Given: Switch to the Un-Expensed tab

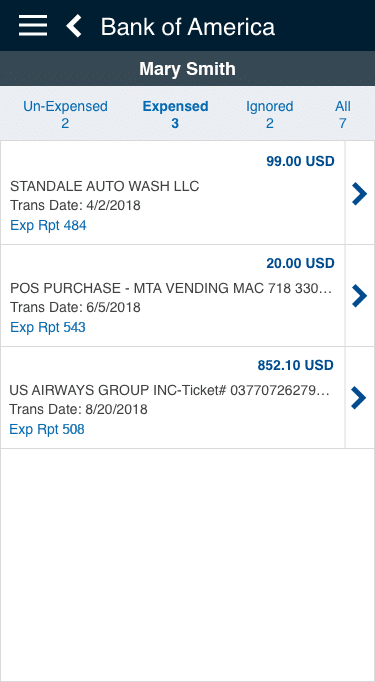Looking at the screenshot, I should click(65, 115).
